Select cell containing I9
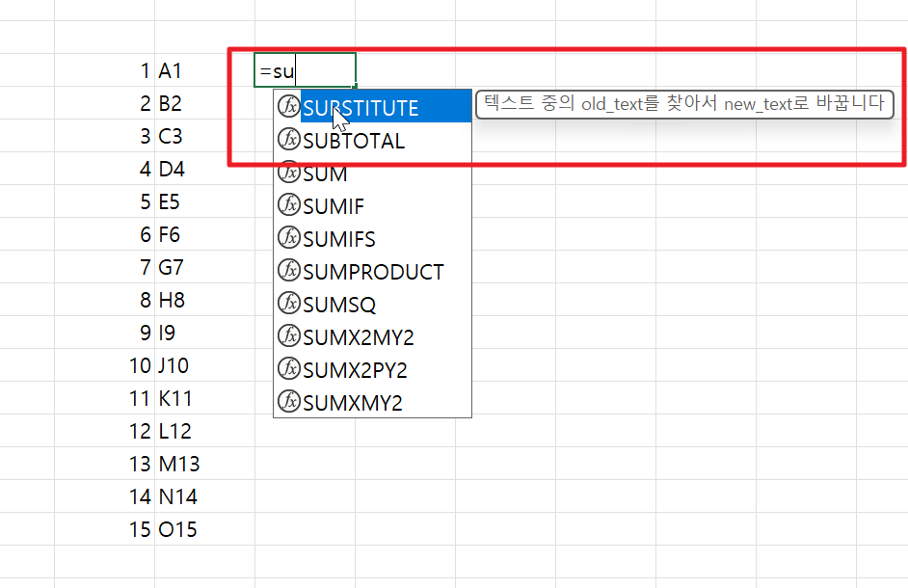 click(205, 332)
